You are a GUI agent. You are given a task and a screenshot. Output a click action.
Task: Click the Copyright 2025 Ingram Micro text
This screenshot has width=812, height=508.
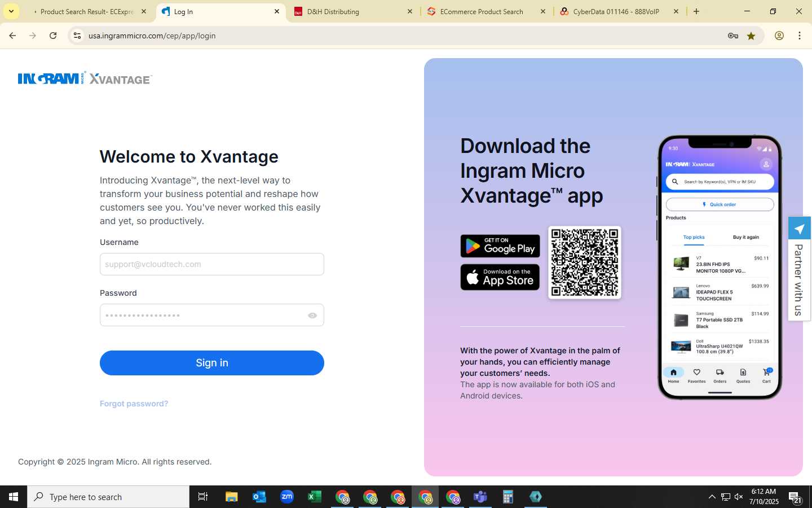tap(115, 462)
